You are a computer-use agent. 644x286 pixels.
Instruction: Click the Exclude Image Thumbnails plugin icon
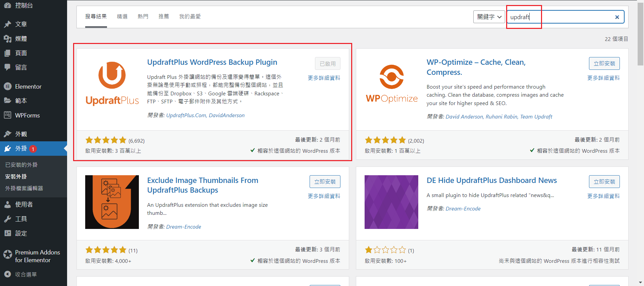[112, 202]
